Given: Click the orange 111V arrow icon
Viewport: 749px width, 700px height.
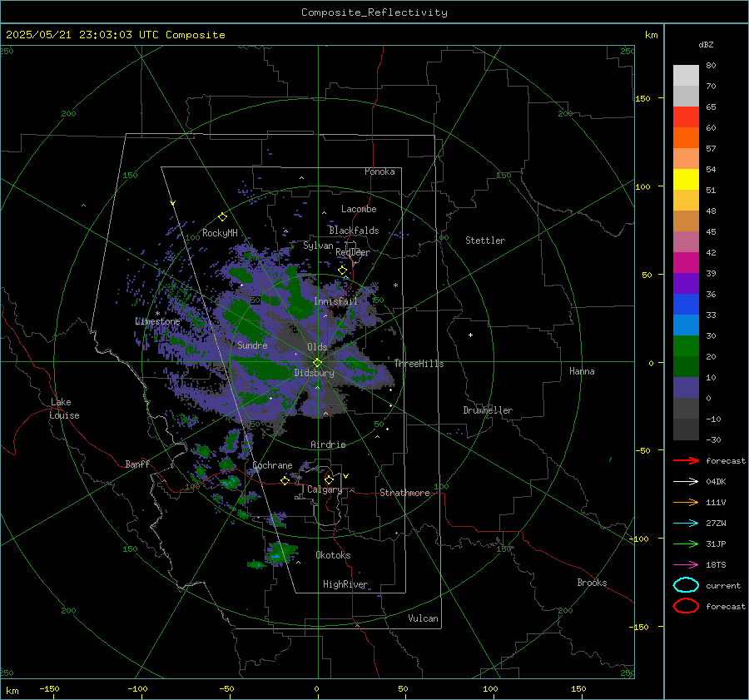Looking at the screenshot, I should 686,502.
